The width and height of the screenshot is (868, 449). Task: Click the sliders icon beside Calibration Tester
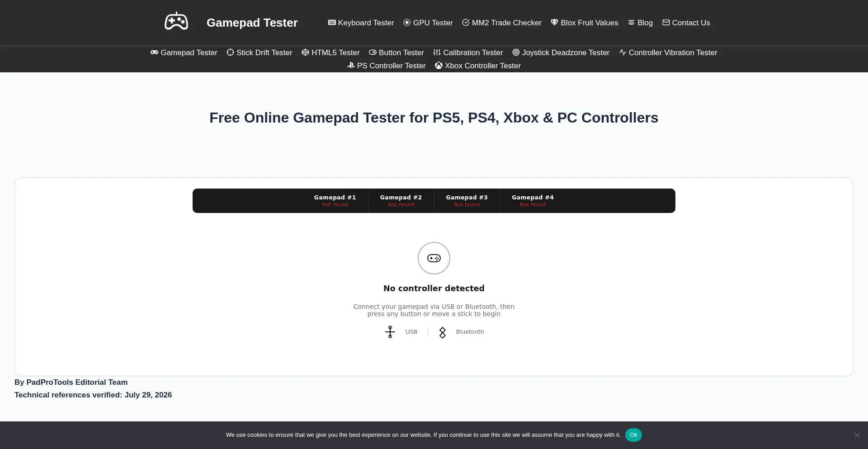(x=437, y=52)
